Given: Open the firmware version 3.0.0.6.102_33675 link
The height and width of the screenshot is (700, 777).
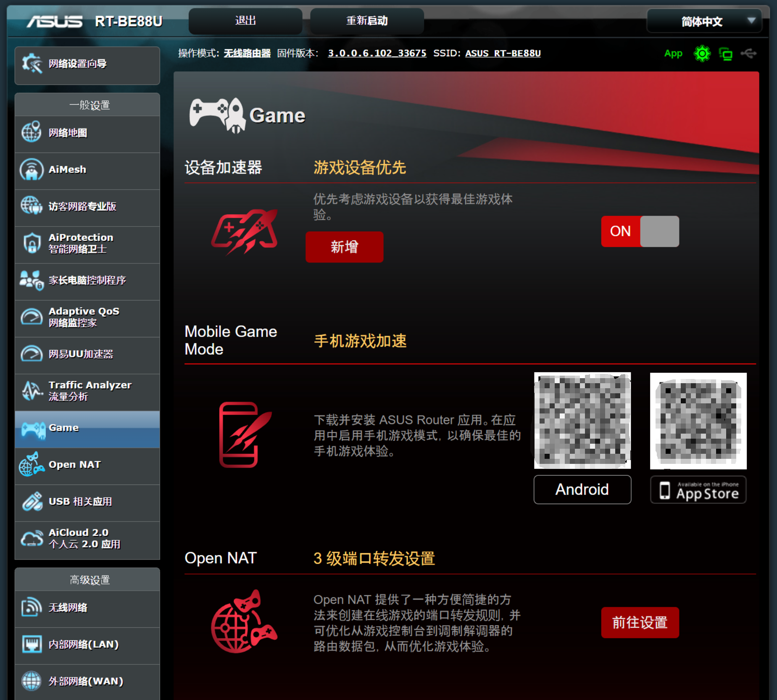Looking at the screenshot, I should (377, 53).
